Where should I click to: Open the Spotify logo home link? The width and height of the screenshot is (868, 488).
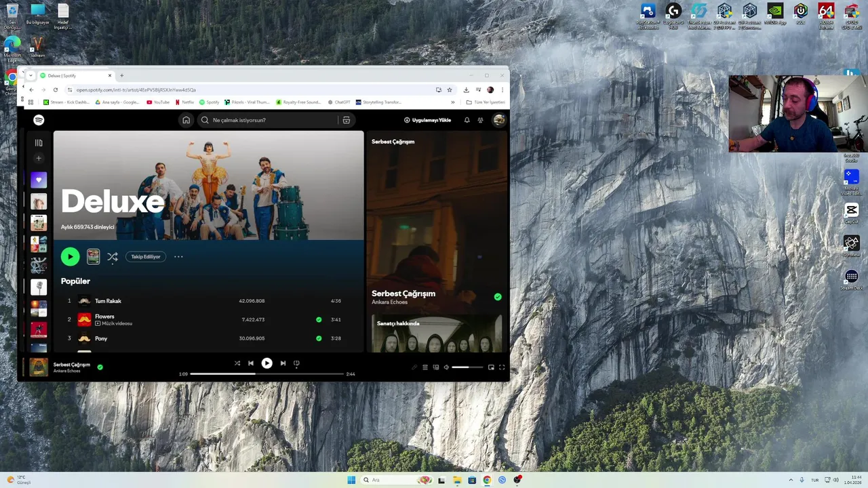click(39, 120)
